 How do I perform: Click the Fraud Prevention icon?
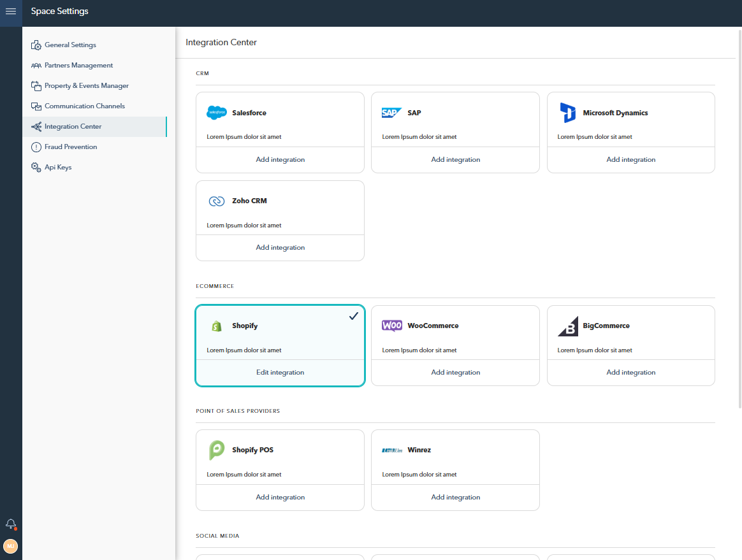coord(36,147)
